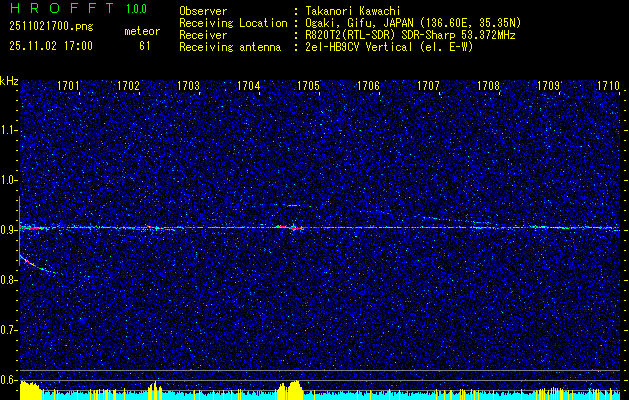
Task: Select the 2el-HB9CV Vertical antenna text
Action: point(389,47)
